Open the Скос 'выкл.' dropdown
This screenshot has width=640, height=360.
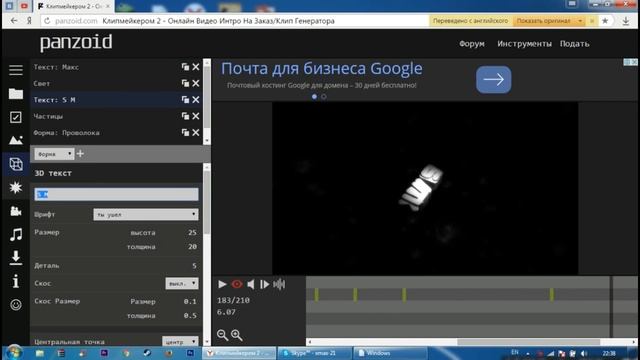coord(182,283)
